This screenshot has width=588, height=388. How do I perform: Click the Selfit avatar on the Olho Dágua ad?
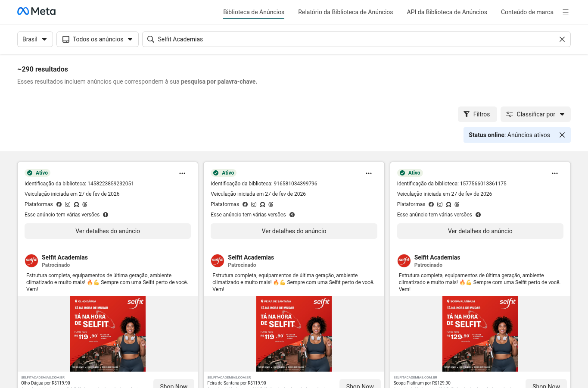[x=31, y=261]
